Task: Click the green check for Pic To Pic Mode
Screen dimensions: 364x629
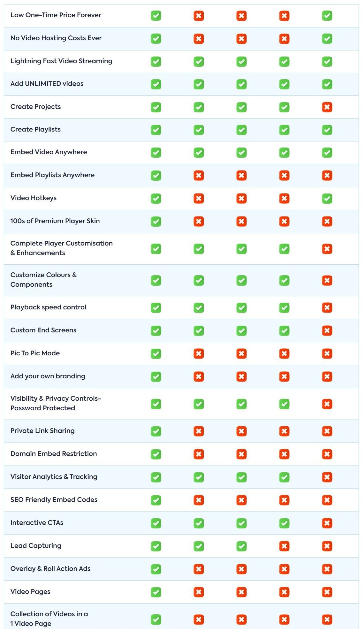Action: click(156, 353)
